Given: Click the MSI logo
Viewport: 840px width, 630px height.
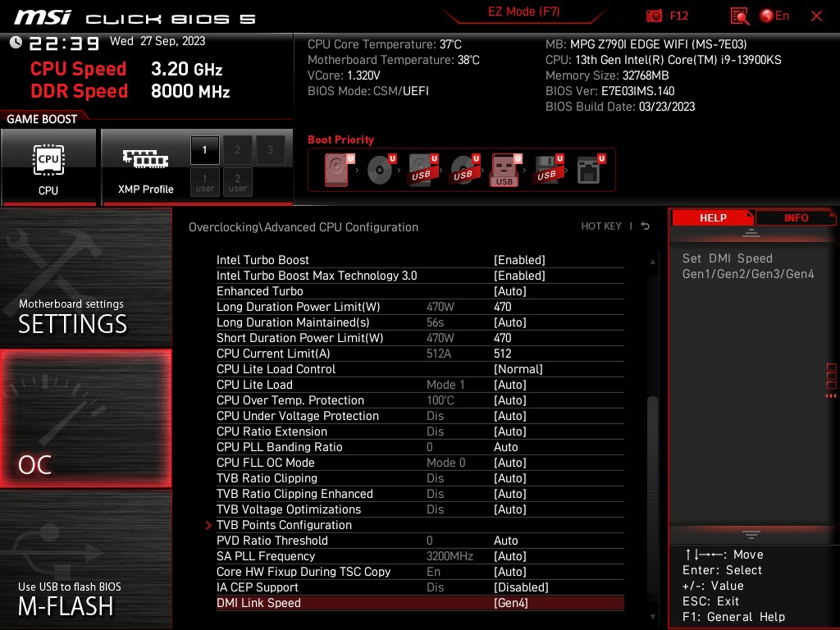Looking at the screenshot, I should point(43,17).
